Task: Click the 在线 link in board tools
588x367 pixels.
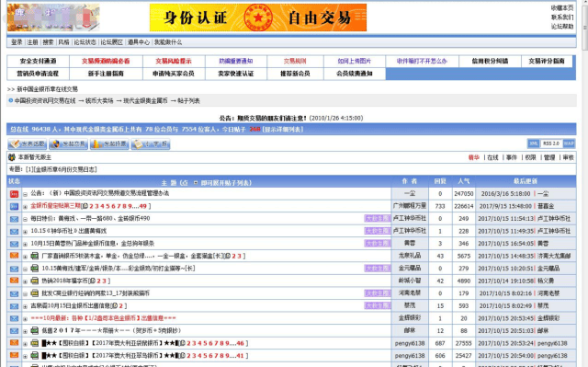Action: point(492,157)
